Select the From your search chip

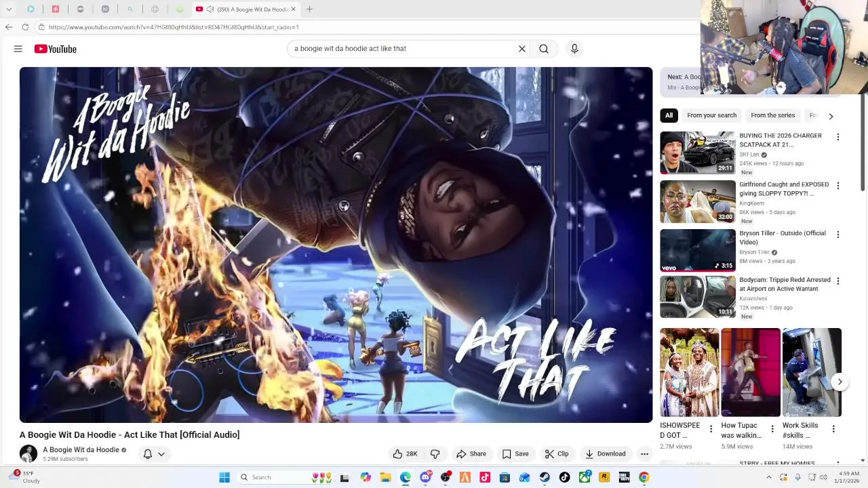711,115
